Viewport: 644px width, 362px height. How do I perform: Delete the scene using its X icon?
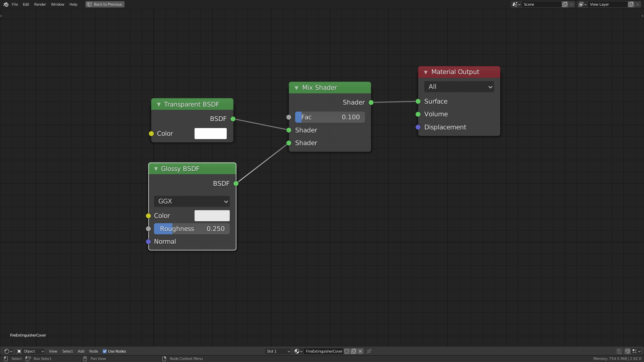(572, 4)
